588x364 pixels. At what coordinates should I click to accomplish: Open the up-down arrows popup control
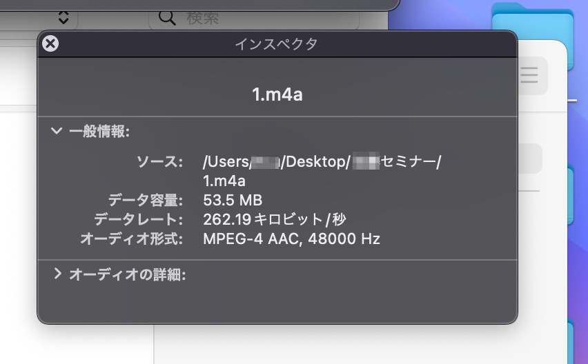(x=63, y=17)
